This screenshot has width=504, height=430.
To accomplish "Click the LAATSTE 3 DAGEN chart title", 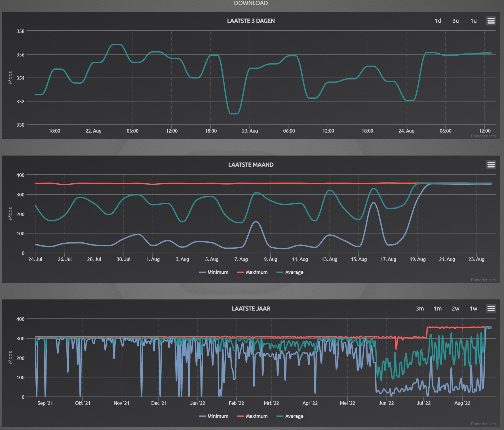I will (251, 21).
